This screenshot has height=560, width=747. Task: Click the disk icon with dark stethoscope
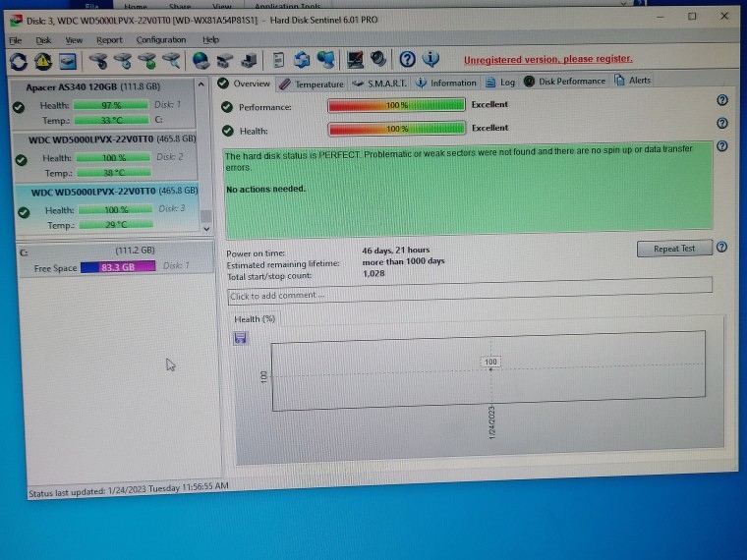coord(98,61)
